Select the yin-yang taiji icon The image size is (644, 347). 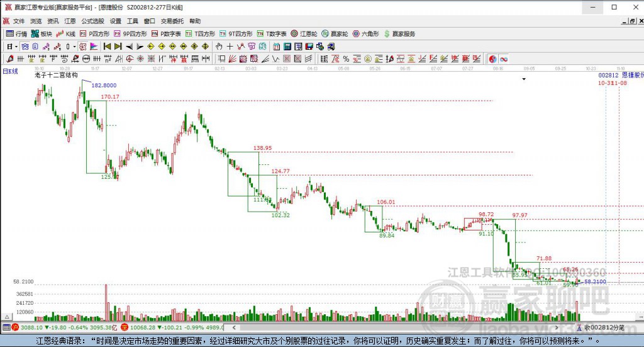click(492, 59)
